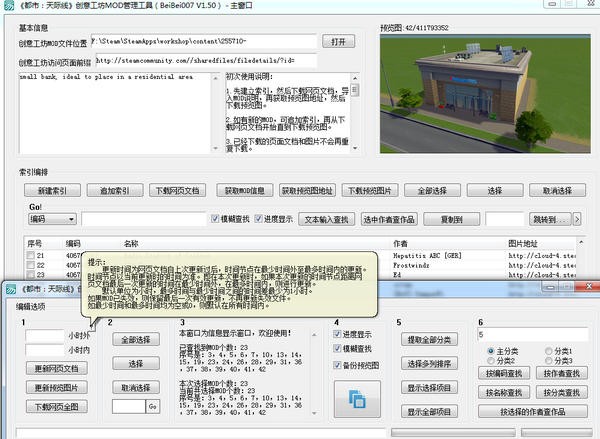
Task: Click the small Go button in section 2
Action: tap(153, 406)
